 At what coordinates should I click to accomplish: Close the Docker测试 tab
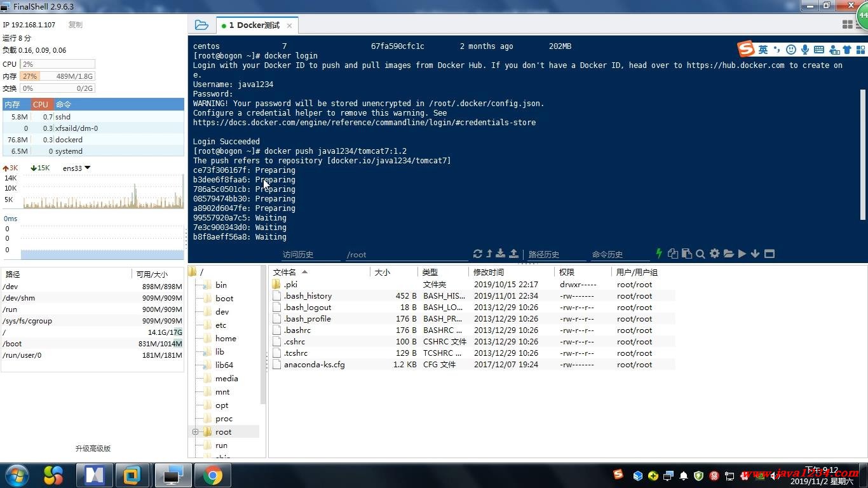click(x=289, y=25)
